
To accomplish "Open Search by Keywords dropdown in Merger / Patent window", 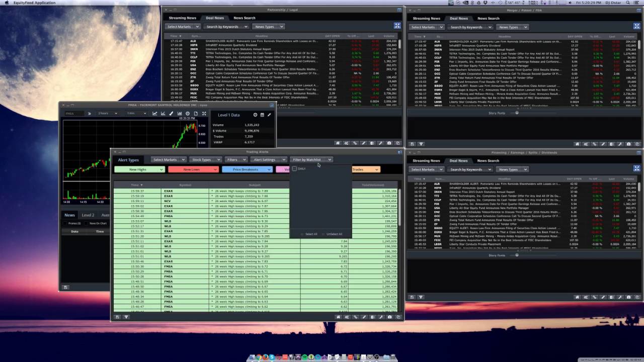I will [470, 27].
